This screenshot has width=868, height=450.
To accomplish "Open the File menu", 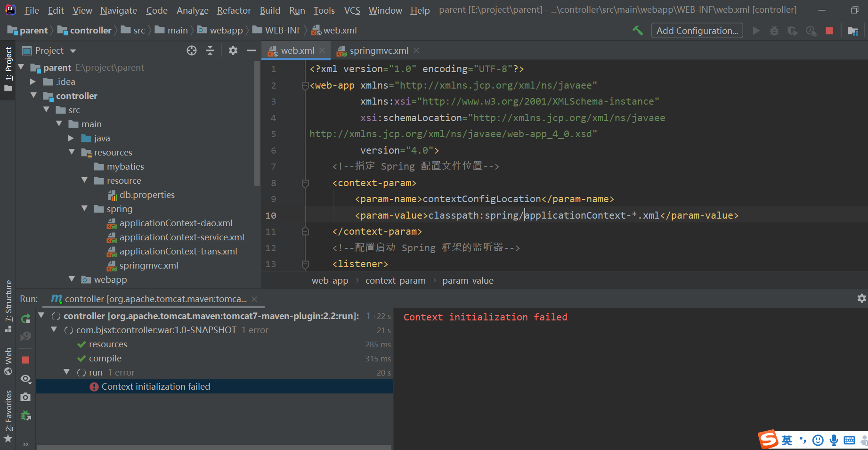I will click(32, 10).
